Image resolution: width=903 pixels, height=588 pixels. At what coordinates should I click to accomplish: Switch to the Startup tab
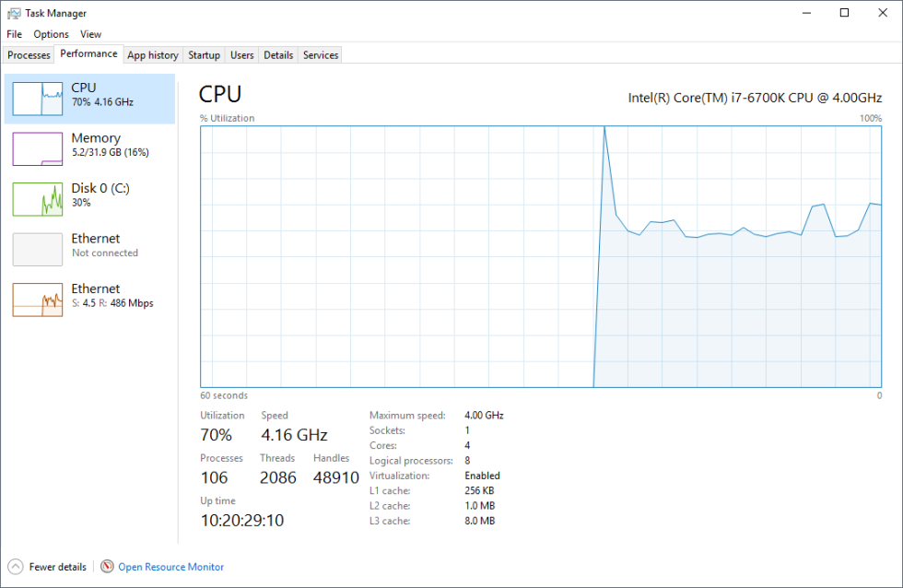click(204, 54)
